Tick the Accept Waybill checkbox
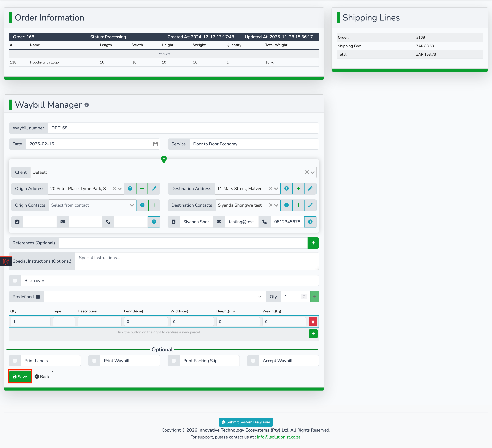The height and width of the screenshot is (448, 492). click(x=253, y=361)
